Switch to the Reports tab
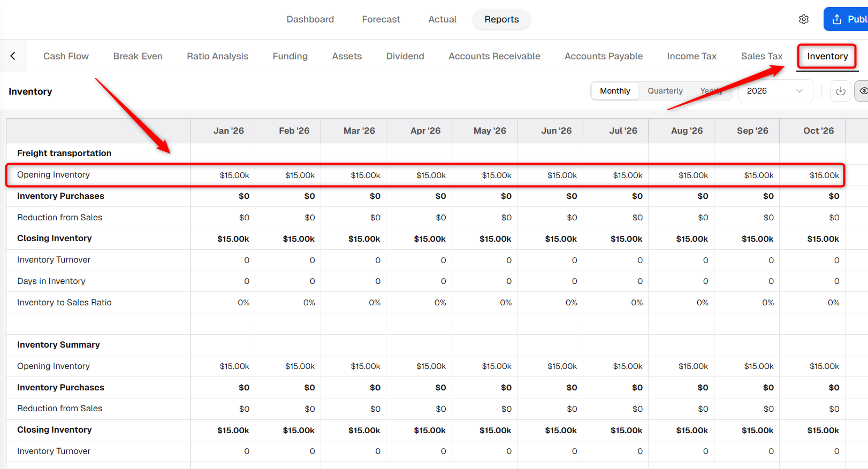 coord(501,19)
